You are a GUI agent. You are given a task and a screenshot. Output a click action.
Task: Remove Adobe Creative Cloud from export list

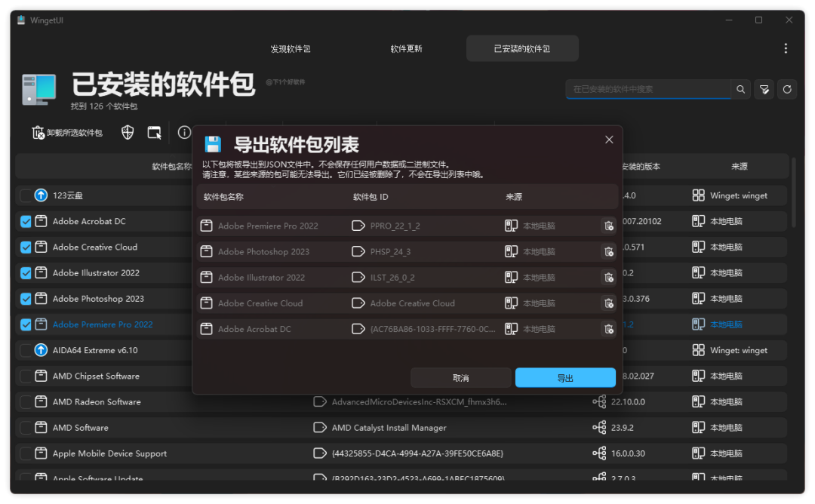(608, 303)
